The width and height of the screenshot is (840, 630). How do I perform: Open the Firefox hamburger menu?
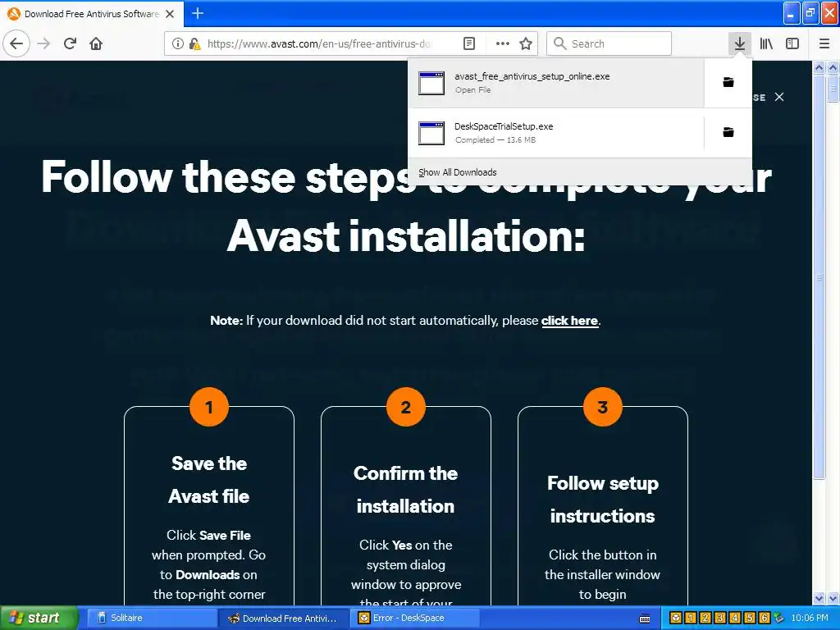(x=824, y=43)
